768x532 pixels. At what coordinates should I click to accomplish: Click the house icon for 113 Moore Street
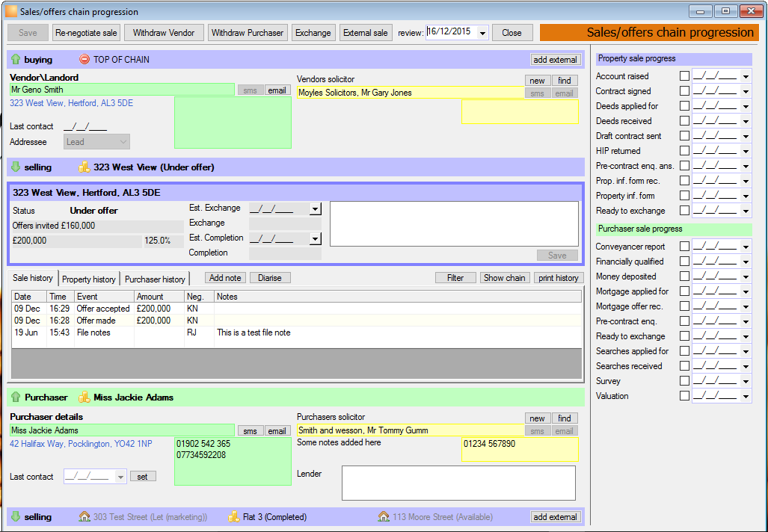384,516
